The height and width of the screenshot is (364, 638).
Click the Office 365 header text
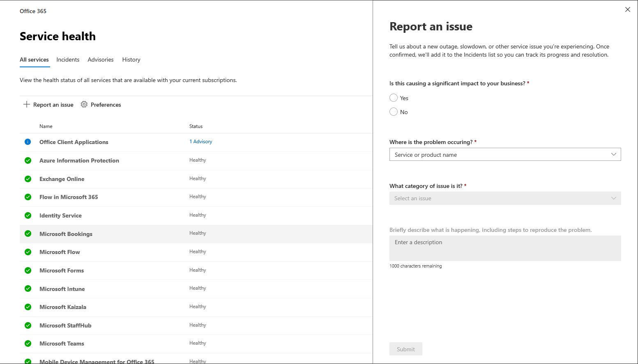(x=33, y=11)
